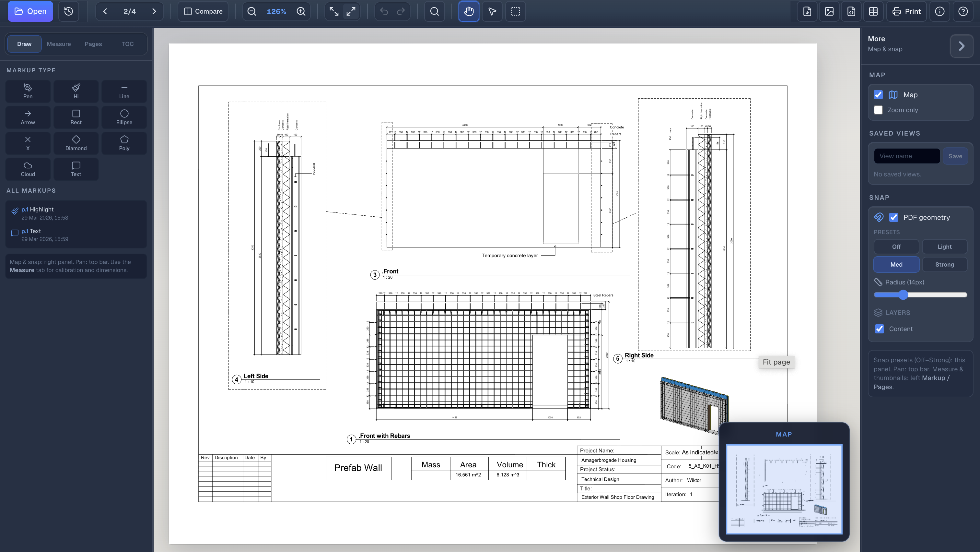Open the history clock icon

coord(68,11)
